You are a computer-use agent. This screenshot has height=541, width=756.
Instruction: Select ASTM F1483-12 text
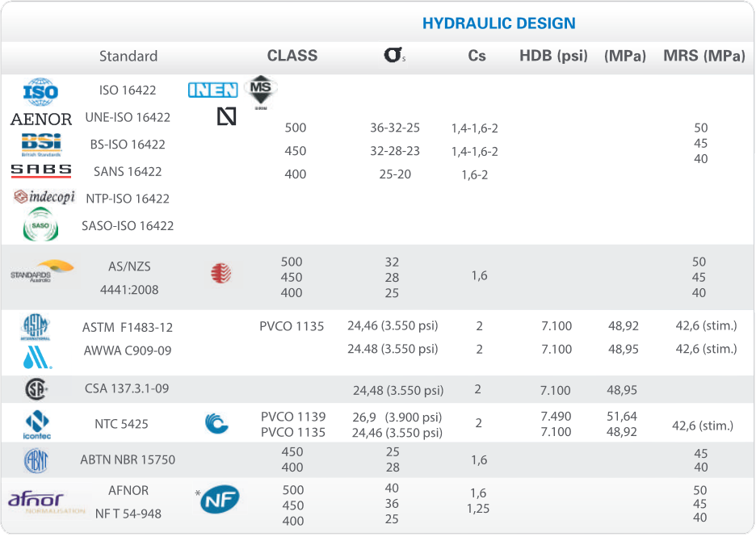(x=128, y=327)
